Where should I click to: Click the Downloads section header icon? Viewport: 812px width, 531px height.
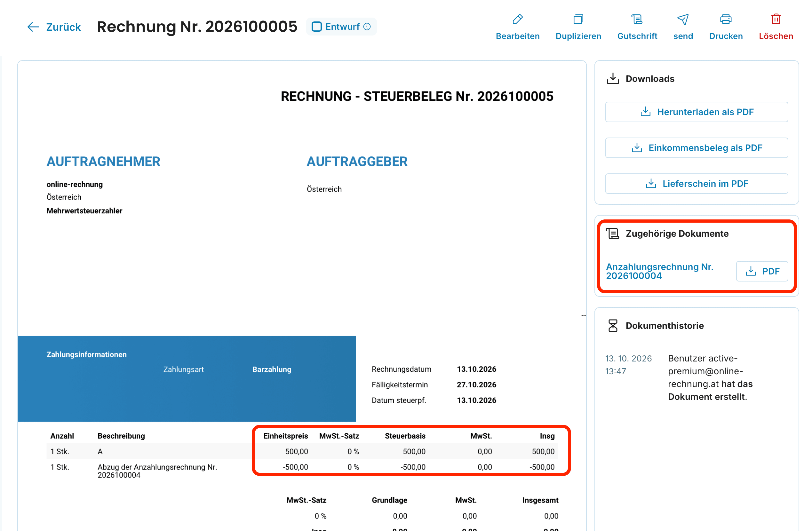(x=613, y=78)
